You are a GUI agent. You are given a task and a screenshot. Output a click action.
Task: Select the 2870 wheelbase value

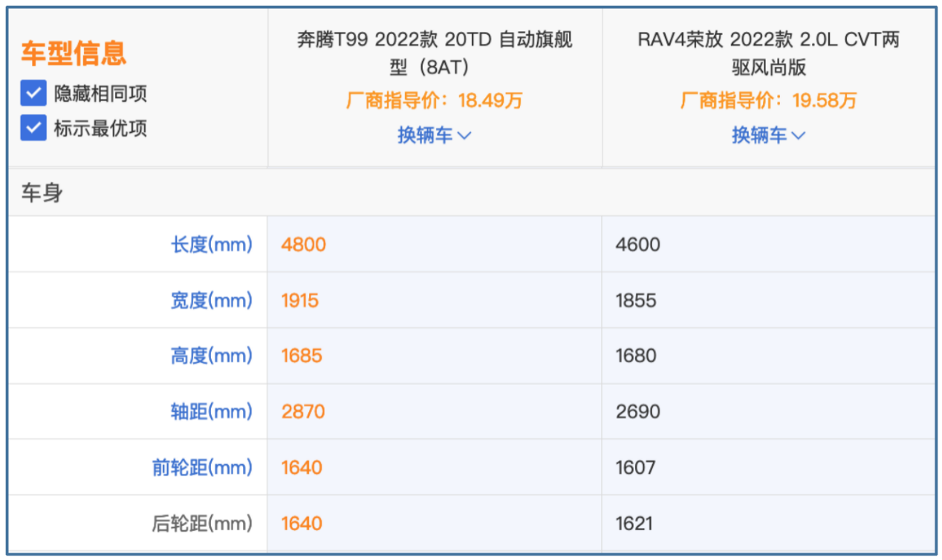coord(303,411)
